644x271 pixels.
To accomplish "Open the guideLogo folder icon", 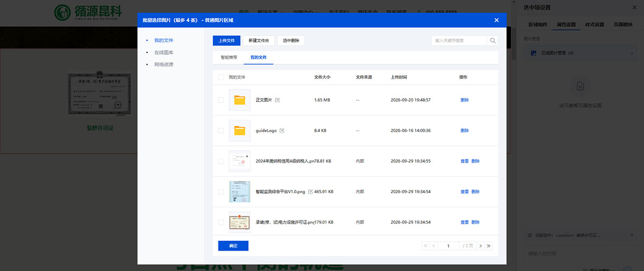I will 239,131.
